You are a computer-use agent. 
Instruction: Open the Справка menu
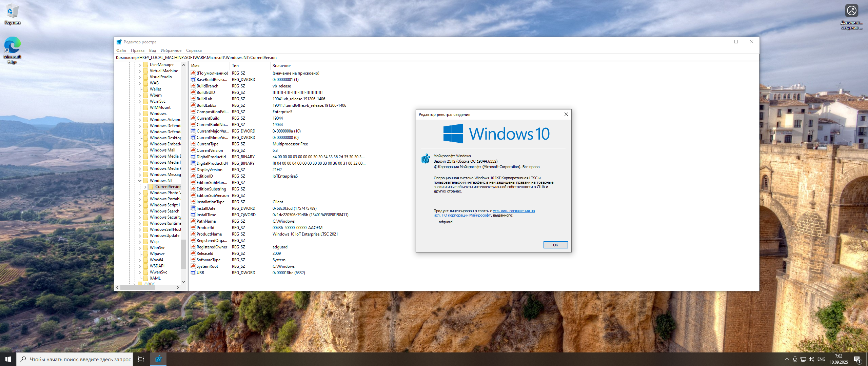(194, 50)
